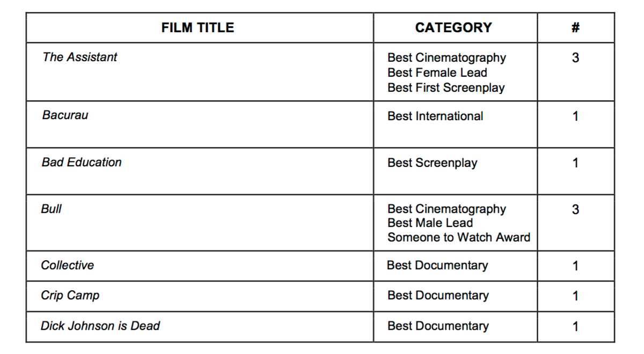Click Someone to Watch Award text

459,237
